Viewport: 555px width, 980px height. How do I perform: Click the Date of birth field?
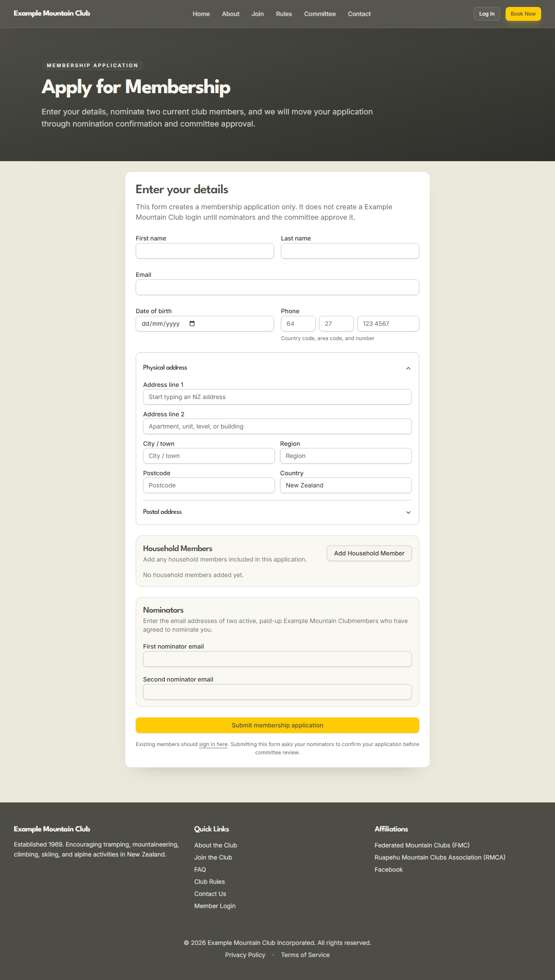click(205, 324)
